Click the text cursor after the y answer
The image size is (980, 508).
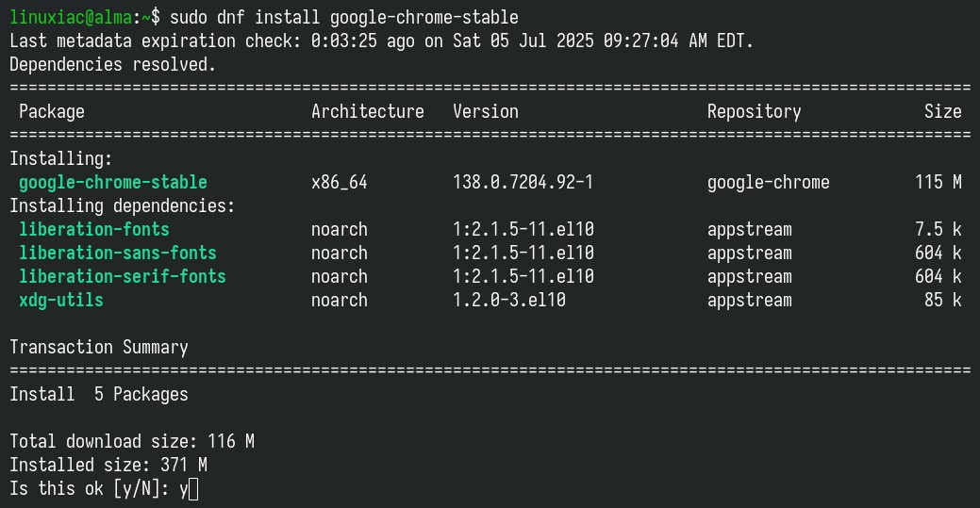coord(193,489)
